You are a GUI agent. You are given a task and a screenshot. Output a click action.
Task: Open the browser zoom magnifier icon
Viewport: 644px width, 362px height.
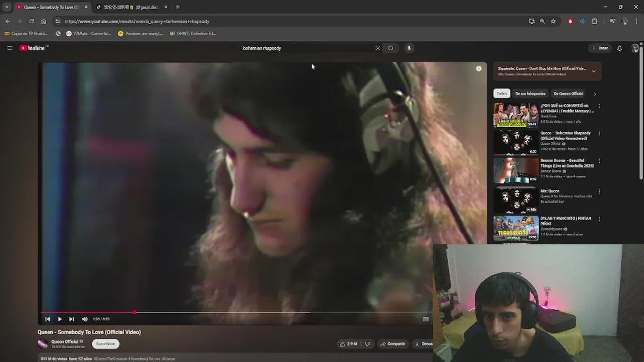coord(542,21)
